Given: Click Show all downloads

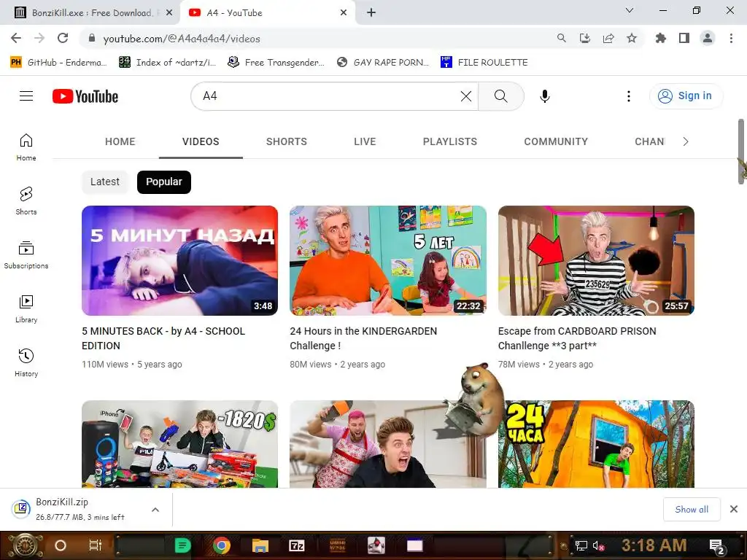Looking at the screenshot, I should (692, 510).
